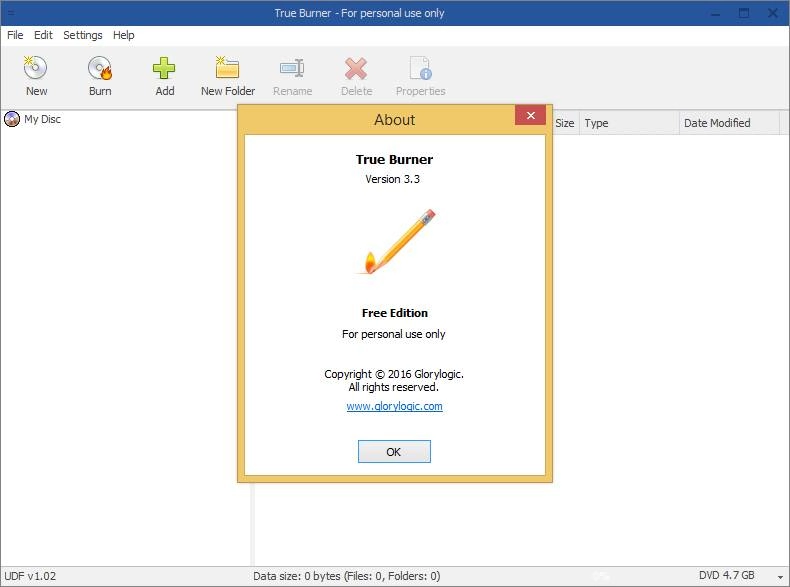Click the Version 3.3 text

click(x=392, y=179)
